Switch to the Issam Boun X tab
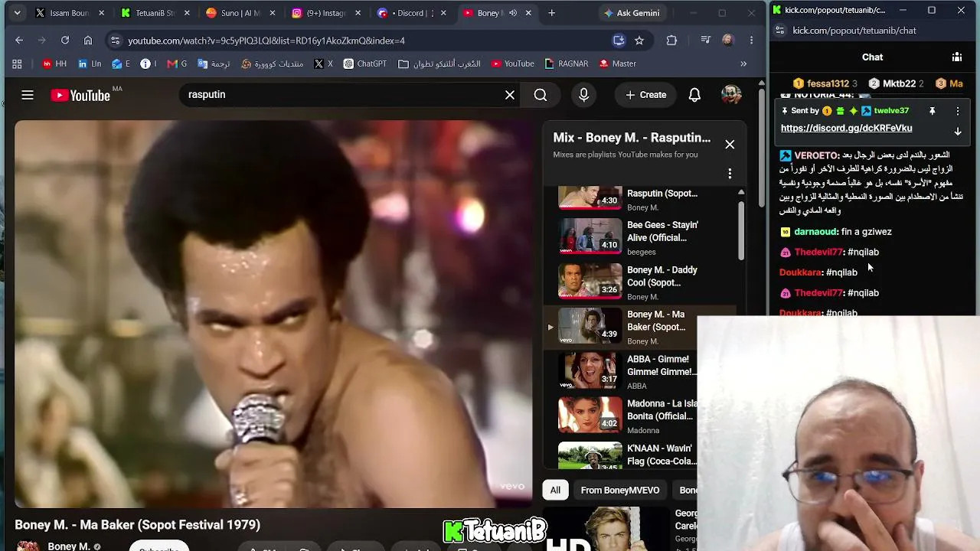 [x=69, y=13]
